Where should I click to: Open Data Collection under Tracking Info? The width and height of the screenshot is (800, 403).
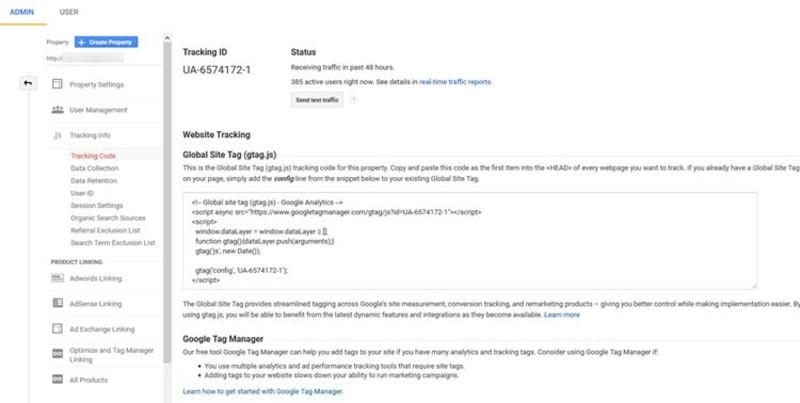[x=94, y=168]
